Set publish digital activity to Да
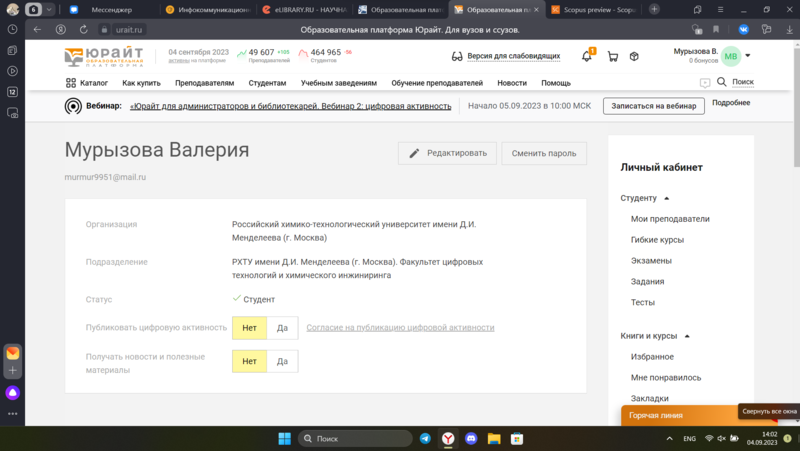The image size is (800, 451). point(282,328)
